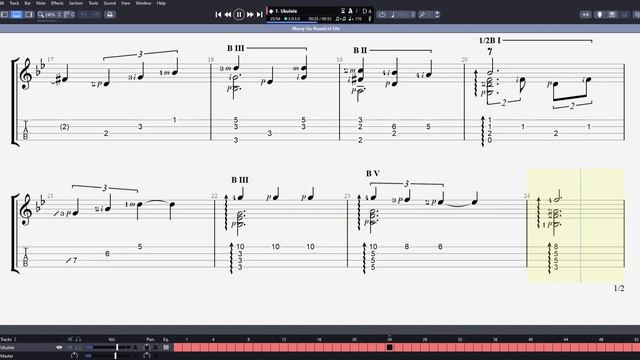Open the fretboard view icon
Viewport: 640px width, 360px height.
coord(586,14)
